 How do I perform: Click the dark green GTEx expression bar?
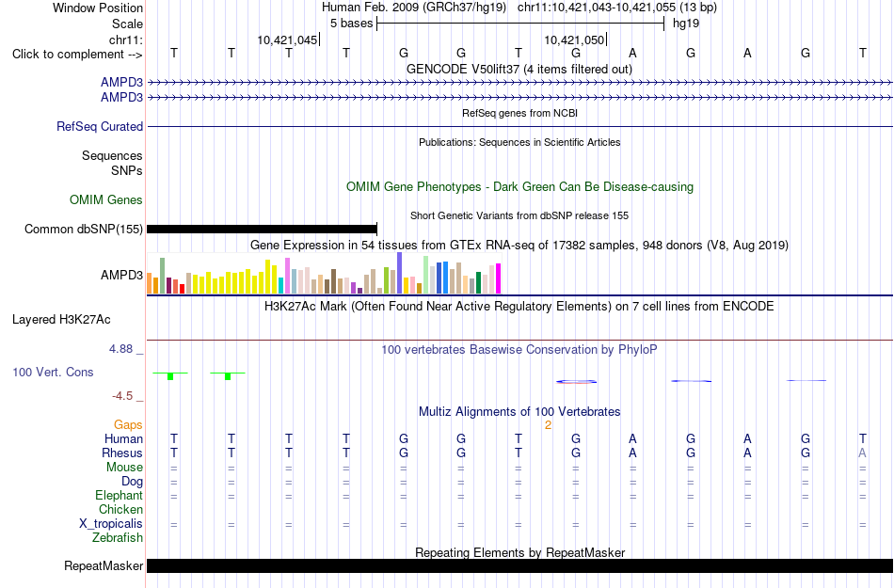[x=478, y=282]
